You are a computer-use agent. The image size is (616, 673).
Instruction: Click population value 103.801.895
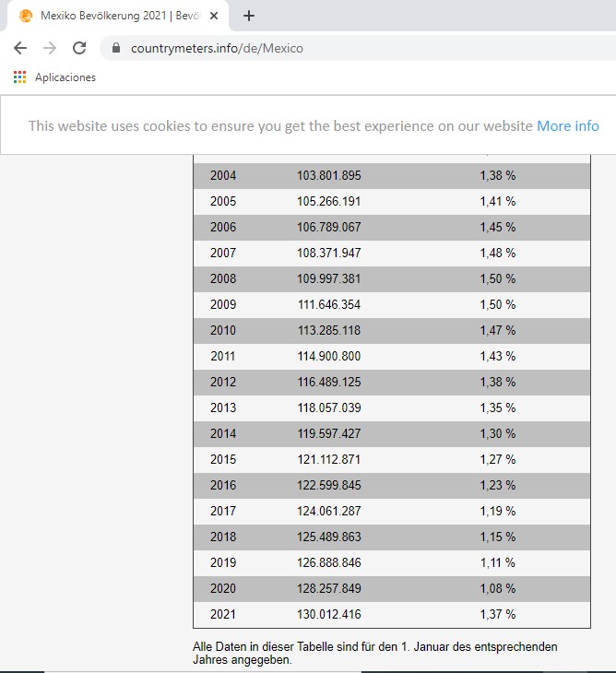[x=329, y=175]
